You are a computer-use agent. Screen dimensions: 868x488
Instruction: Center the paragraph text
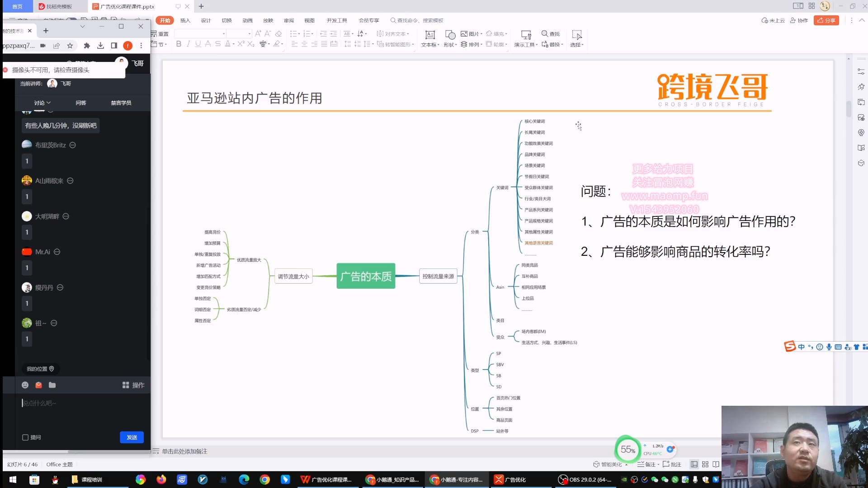[x=304, y=44]
